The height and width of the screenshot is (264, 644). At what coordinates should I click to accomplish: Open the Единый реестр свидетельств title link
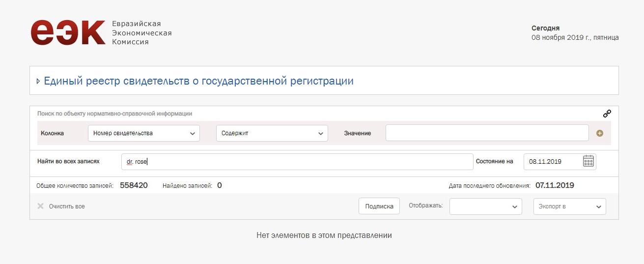(x=198, y=81)
